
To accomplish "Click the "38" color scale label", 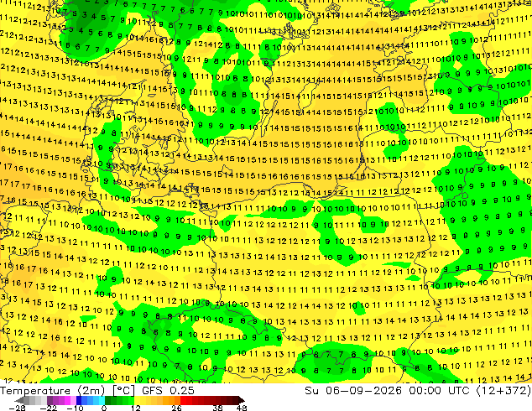I will (217, 408).
